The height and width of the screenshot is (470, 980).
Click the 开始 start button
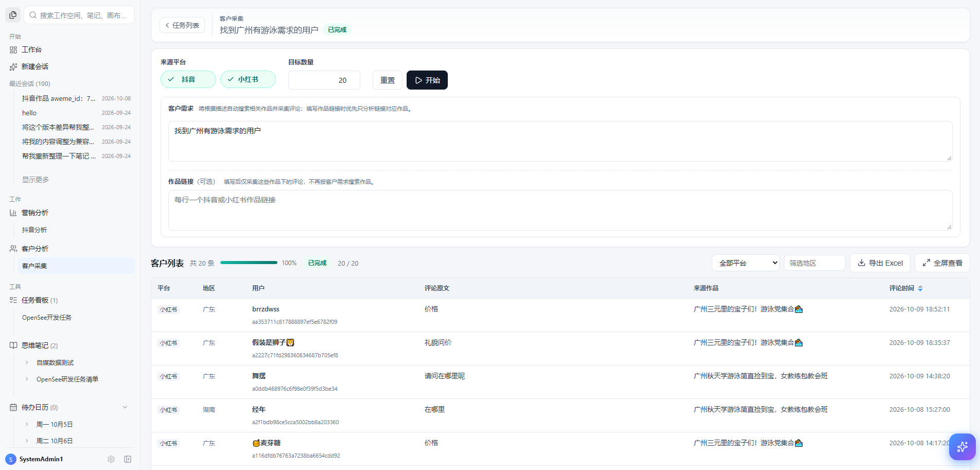click(x=427, y=80)
